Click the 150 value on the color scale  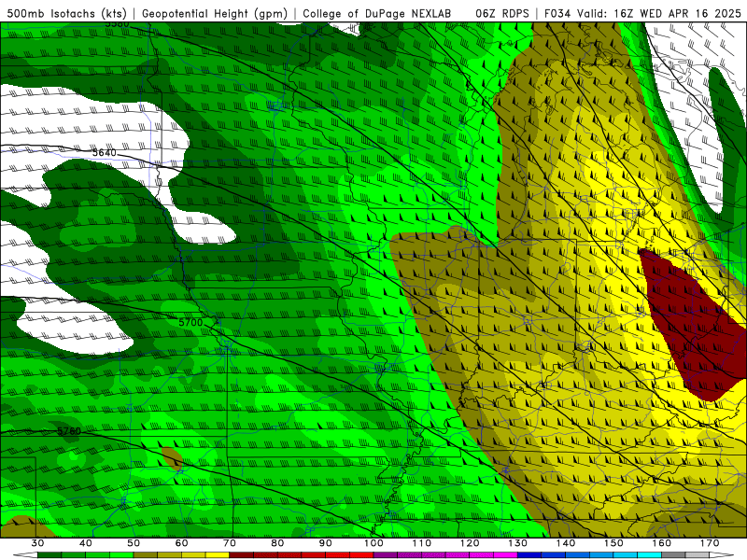click(x=613, y=543)
